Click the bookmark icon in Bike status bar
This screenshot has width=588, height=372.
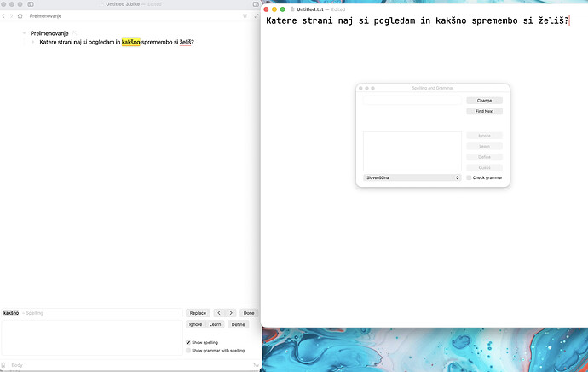point(3,365)
